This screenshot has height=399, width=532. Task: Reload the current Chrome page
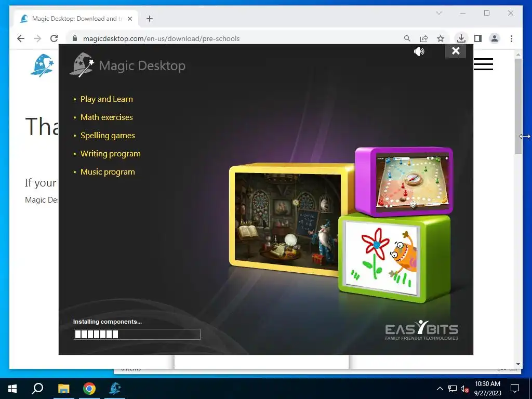click(x=54, y=38)
